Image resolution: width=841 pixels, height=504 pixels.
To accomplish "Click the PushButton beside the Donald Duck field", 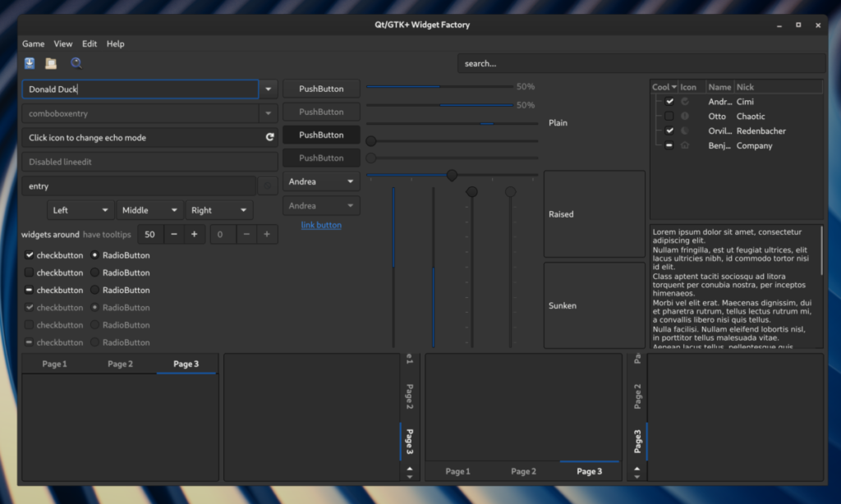I will coord(321,89).
